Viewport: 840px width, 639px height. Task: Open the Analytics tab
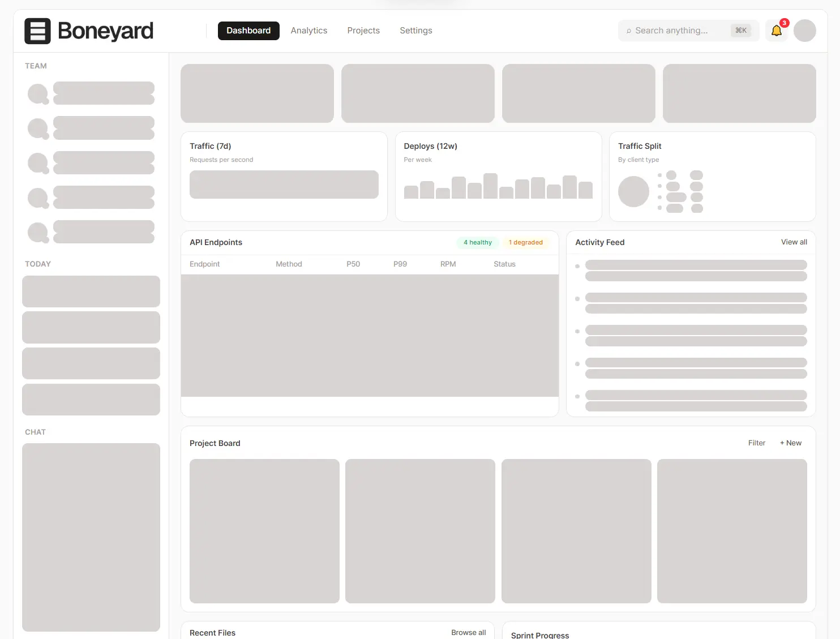308,31
